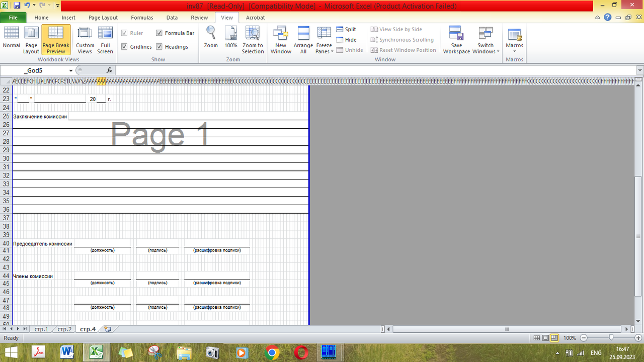Click the Save icon in quick access toolbar
The image size is (644, 362).
[x=17, y=6]
